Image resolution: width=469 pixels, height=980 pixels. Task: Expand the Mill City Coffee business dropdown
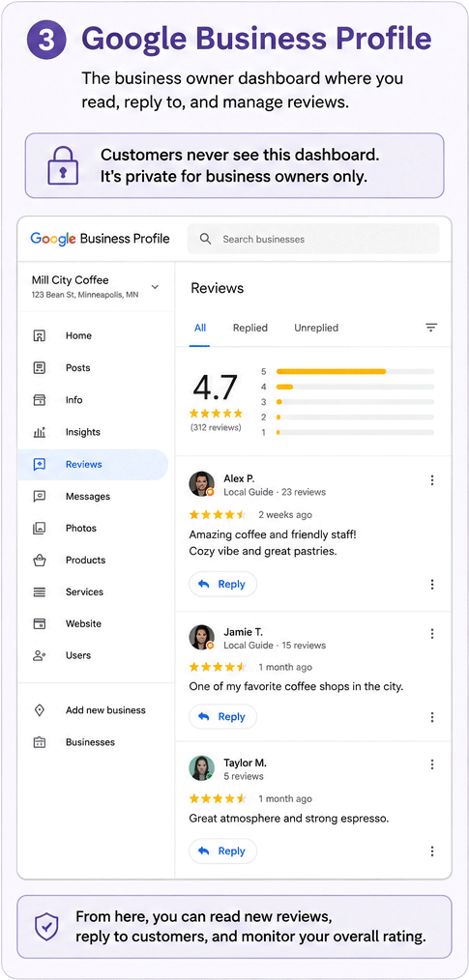155,287
